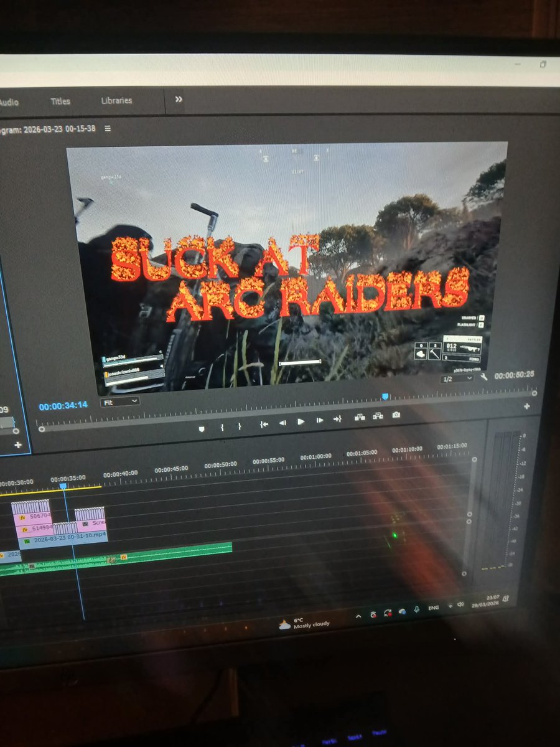The image size is (560, 747).
Task: Click timeline ruler at 00:01:00:00
Action: point(315,457)
